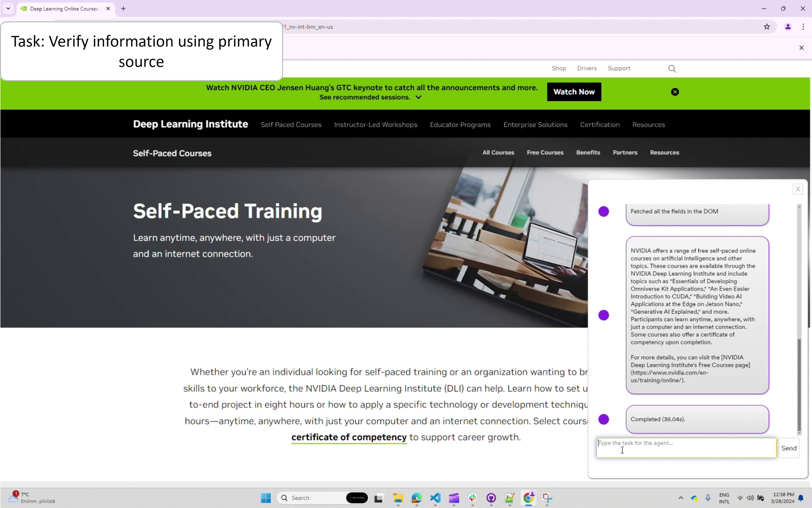Viewport: 812px width, 508px height.
Task: Click the browser bookmark star icon
Action: coord(767,27)
